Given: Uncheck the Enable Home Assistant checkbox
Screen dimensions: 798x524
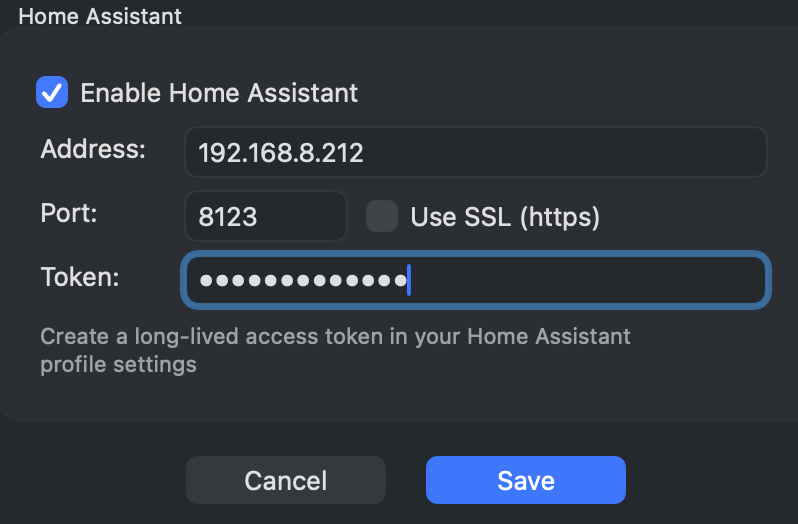Looking at the screenshot, I should tap(51, 93).
